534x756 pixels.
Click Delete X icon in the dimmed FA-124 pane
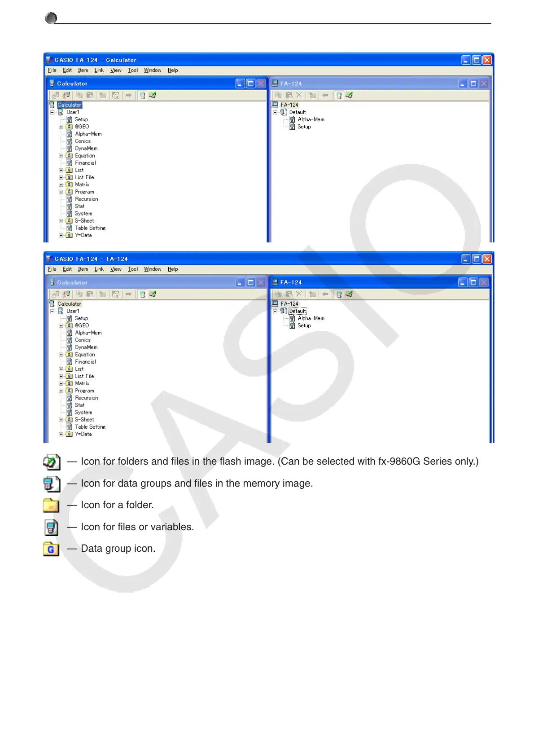[x=299, y=95]
